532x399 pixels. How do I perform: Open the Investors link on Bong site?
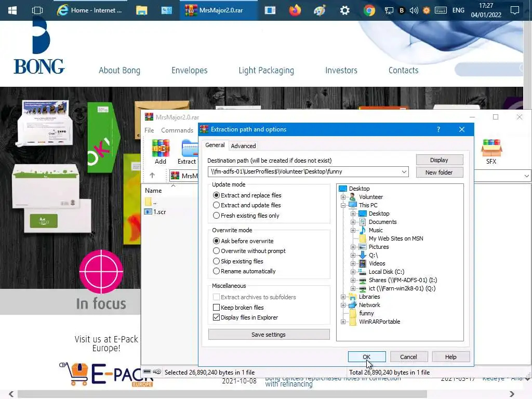pyautogui.click(x=341, y=70)
